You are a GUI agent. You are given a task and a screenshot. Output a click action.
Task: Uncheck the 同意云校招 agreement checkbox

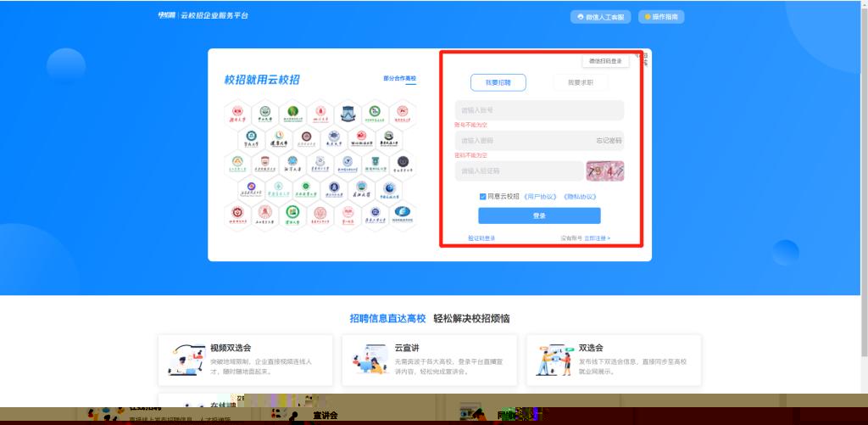coord(482,196)
